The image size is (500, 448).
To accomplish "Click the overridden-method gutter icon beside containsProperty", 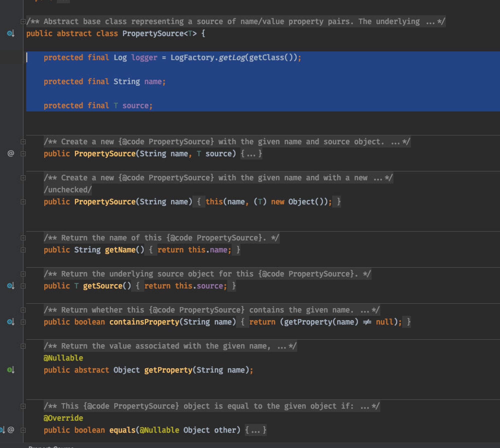I will 10,322.
